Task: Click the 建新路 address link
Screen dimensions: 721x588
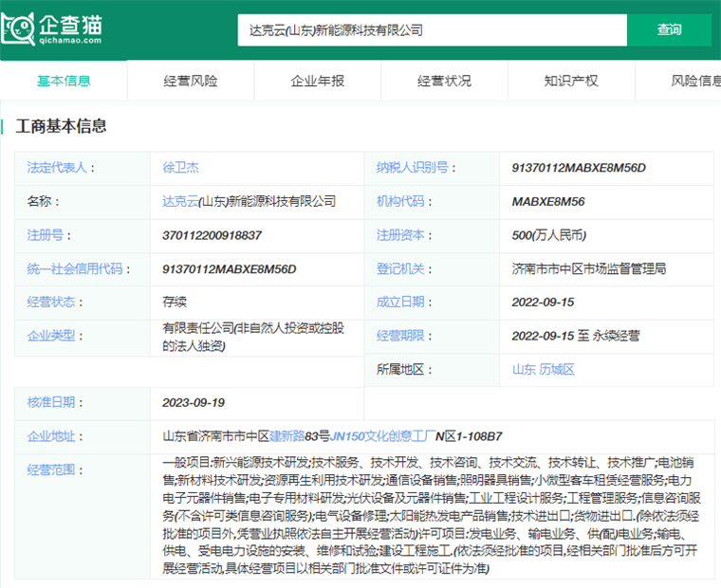Action: pyautogui.click(x=287, y=436)
